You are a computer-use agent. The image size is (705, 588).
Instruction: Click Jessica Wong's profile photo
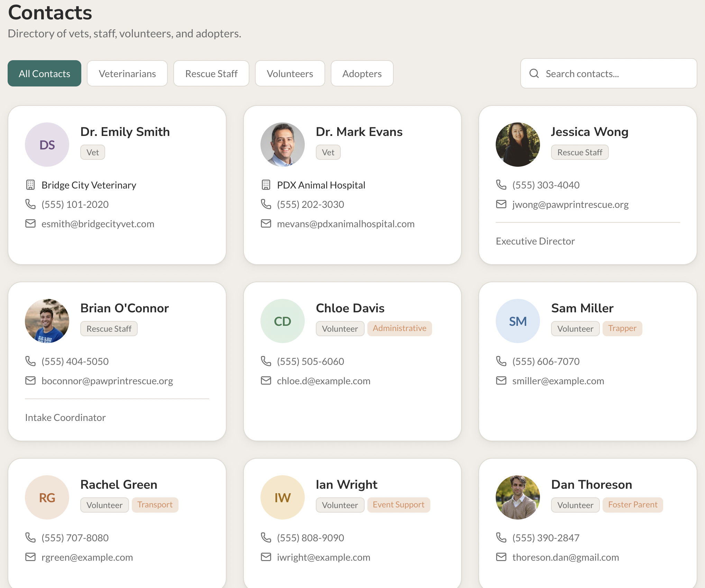[x=518, y=145]
